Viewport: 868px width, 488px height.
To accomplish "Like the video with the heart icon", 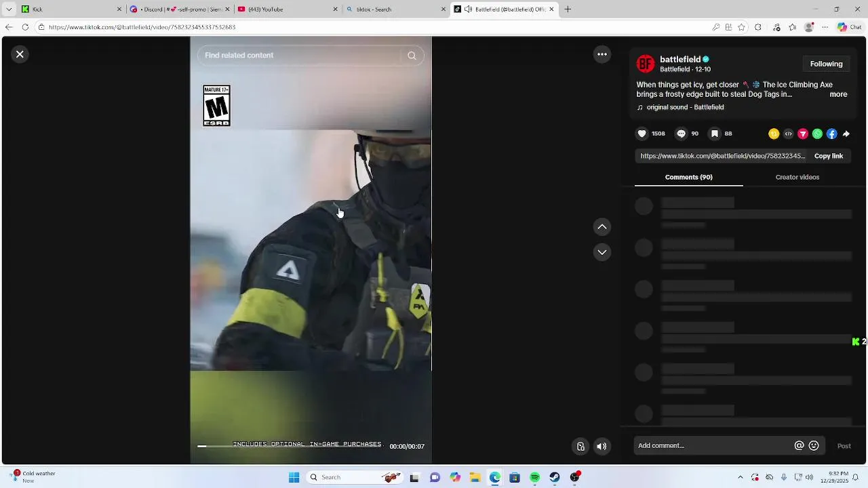I will click(642, 134).
